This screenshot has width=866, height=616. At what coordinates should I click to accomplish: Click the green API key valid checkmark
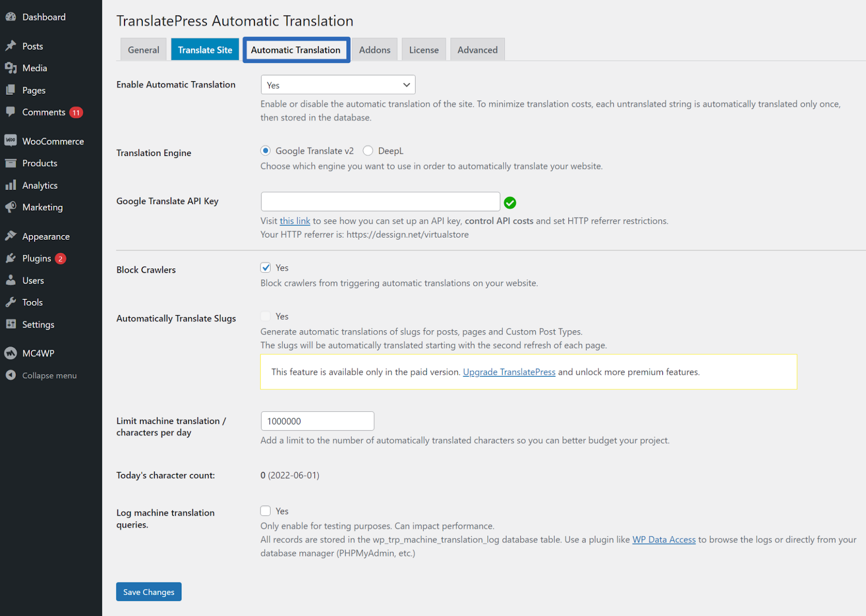[510, 202]
